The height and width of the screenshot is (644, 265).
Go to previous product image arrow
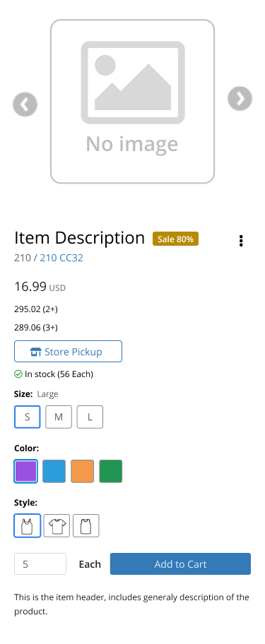25,105
